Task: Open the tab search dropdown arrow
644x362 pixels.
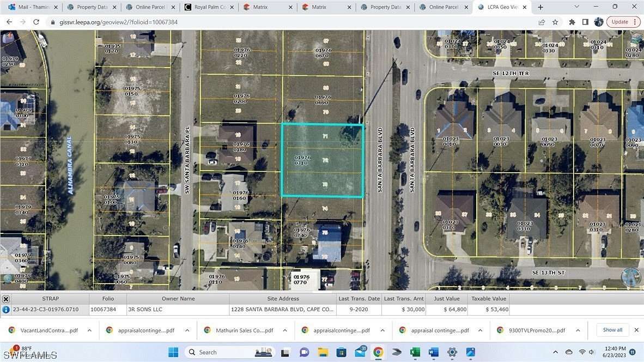Action: pos(576,7)
